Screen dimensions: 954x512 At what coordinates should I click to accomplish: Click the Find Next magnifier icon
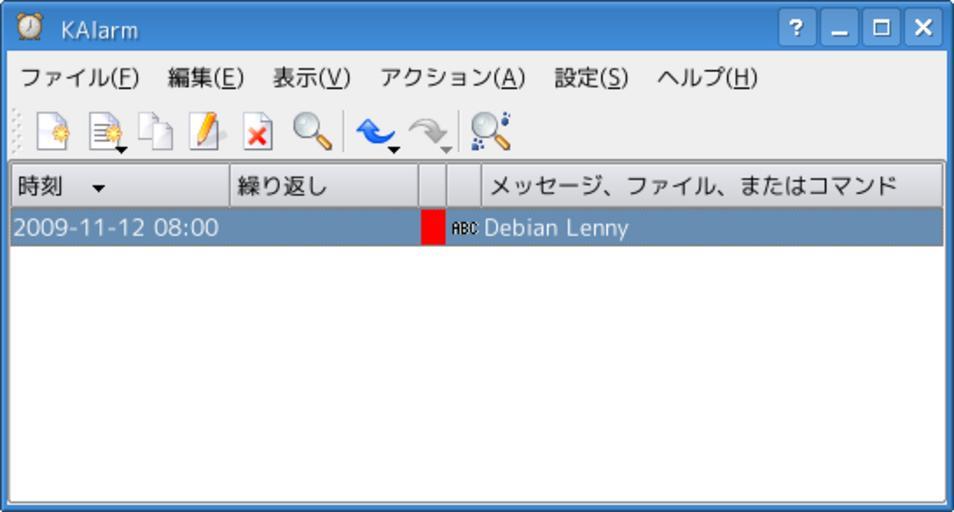(x=490, y=131)
